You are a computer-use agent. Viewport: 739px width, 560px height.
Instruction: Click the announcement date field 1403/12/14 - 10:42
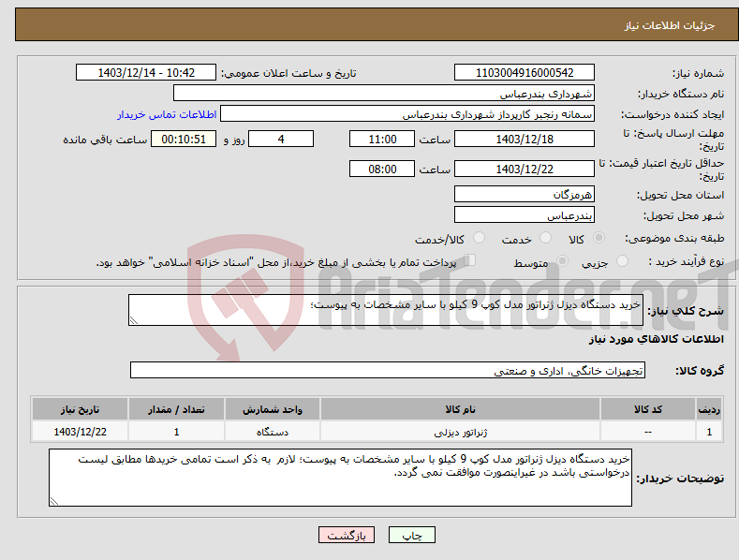pos(146,73)
